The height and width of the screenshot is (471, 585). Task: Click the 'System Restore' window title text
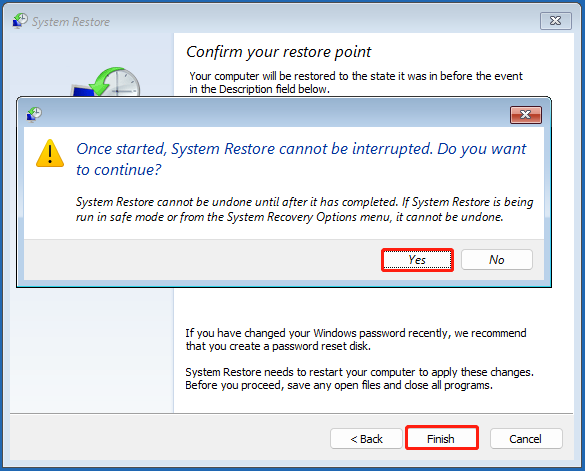[x=71, y=22]
